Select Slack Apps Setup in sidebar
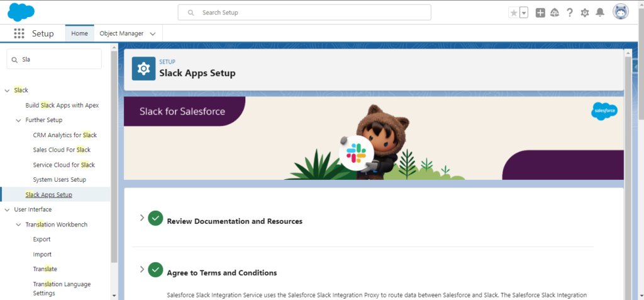The height and width of the screenshot is (300, 644). [49, 194]
